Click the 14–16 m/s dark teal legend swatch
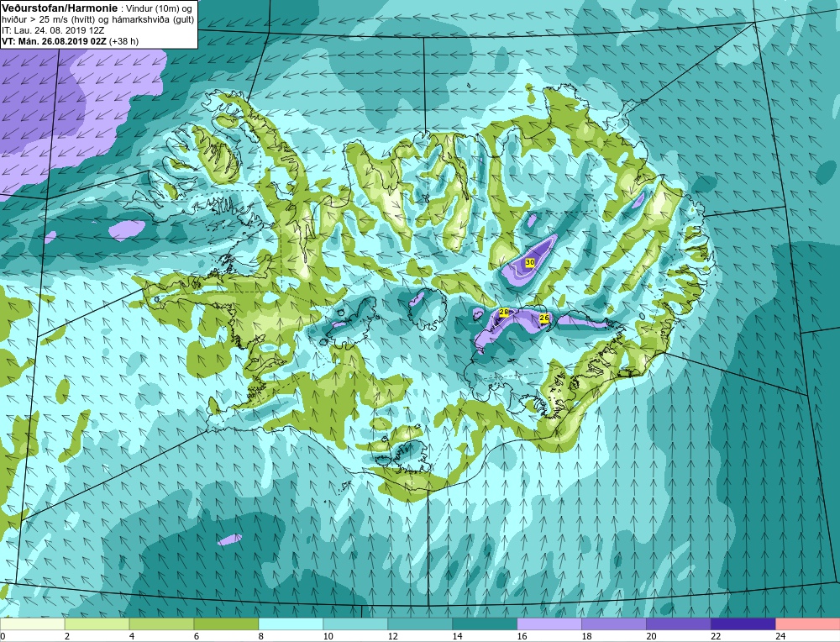 (x=485, y=624)
